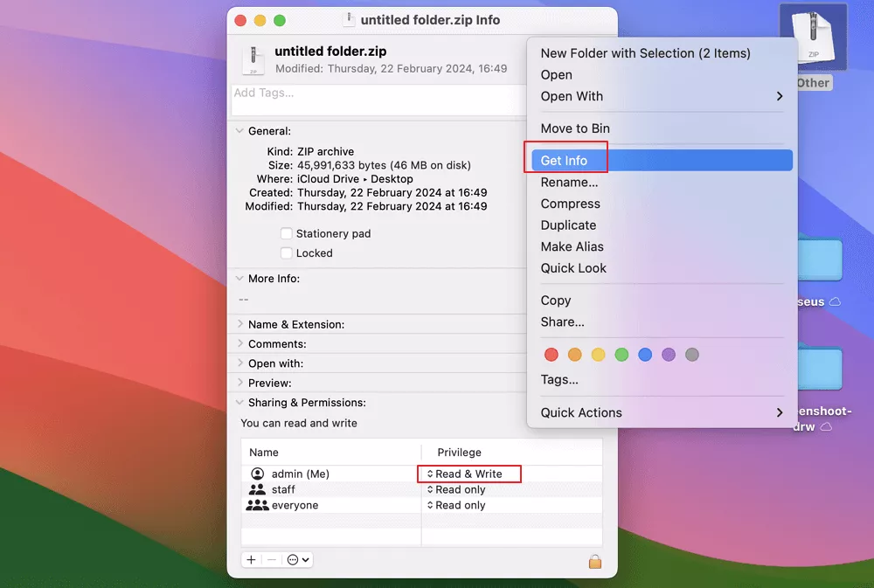Screen dimensions: 874x588
Task: Choose Open from the context menu
Action: 662,74
